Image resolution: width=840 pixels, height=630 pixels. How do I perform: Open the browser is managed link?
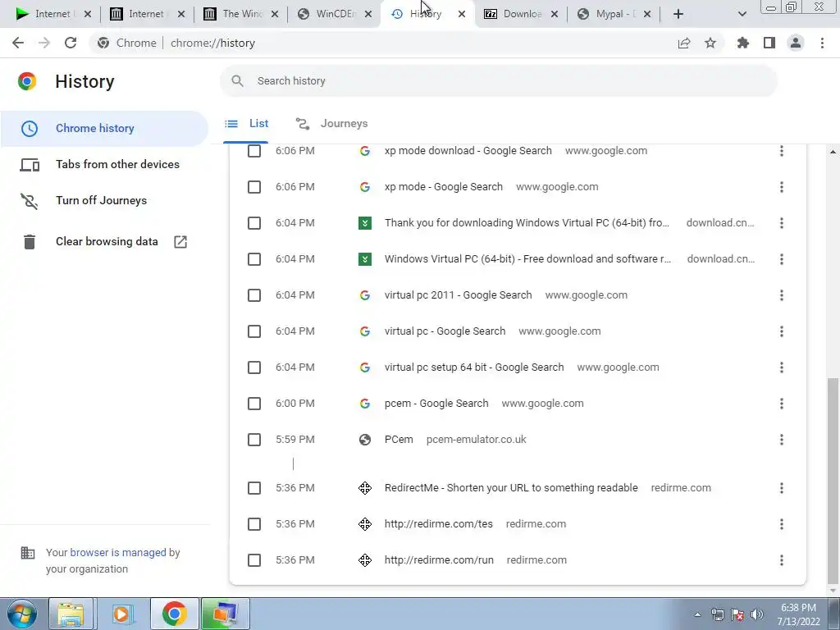(x=118, y=552)
